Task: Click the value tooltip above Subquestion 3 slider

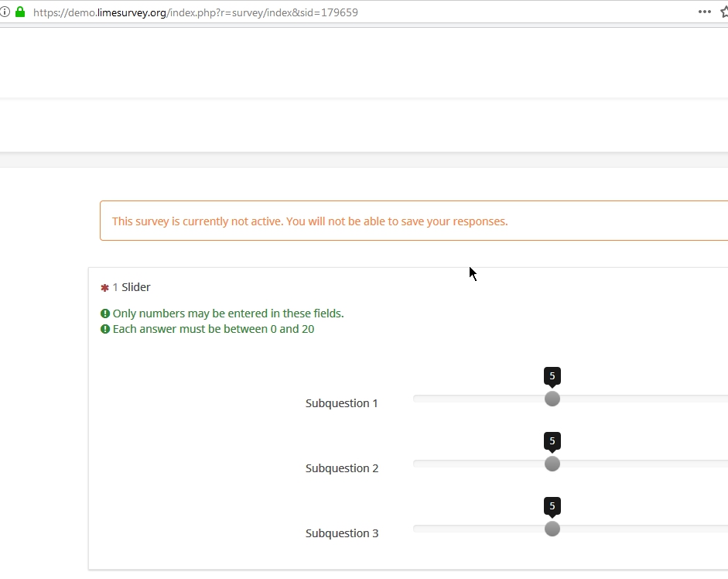Action: (552, 506)
